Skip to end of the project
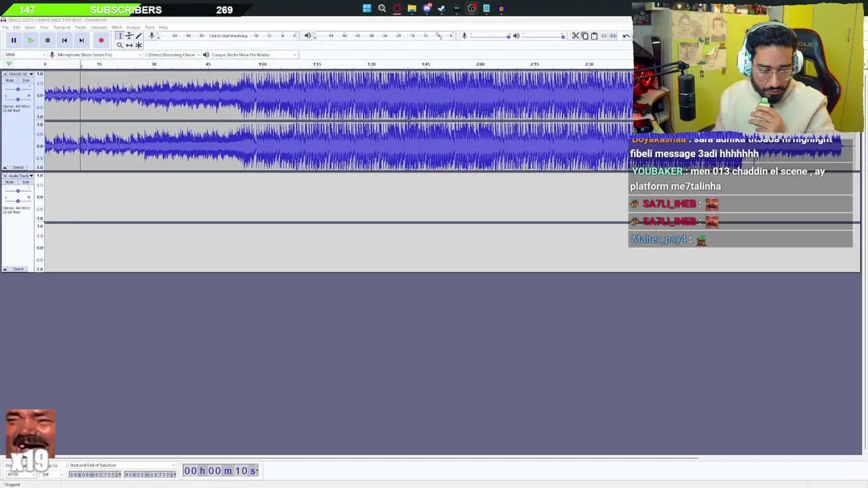The width and height of the screenshot is (868, 488). [81, 40]
